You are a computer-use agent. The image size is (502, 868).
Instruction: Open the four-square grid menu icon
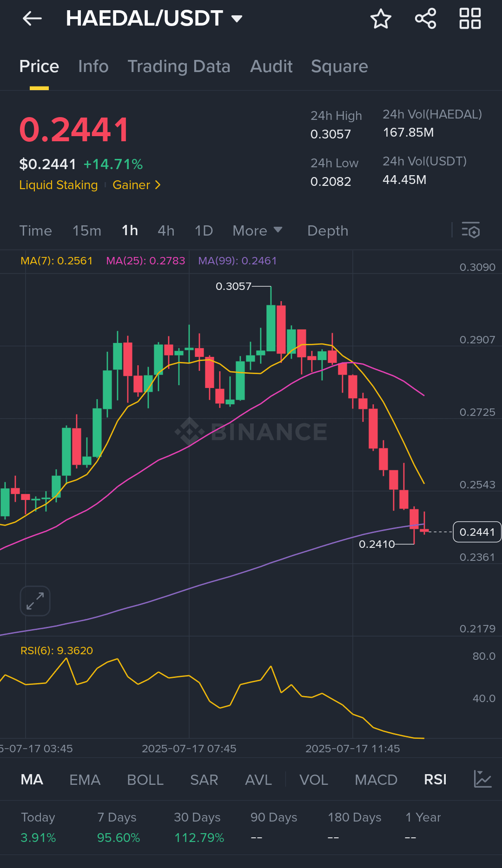pos(470,19)
